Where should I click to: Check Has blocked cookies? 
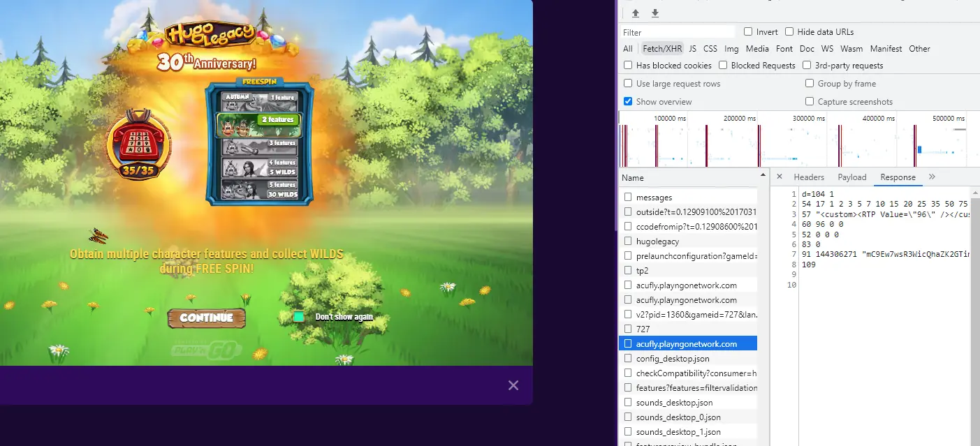629,66
